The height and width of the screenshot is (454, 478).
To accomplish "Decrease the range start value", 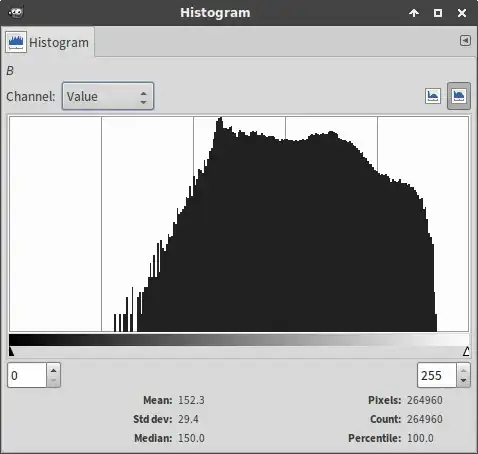I will (x=53, y=381).
